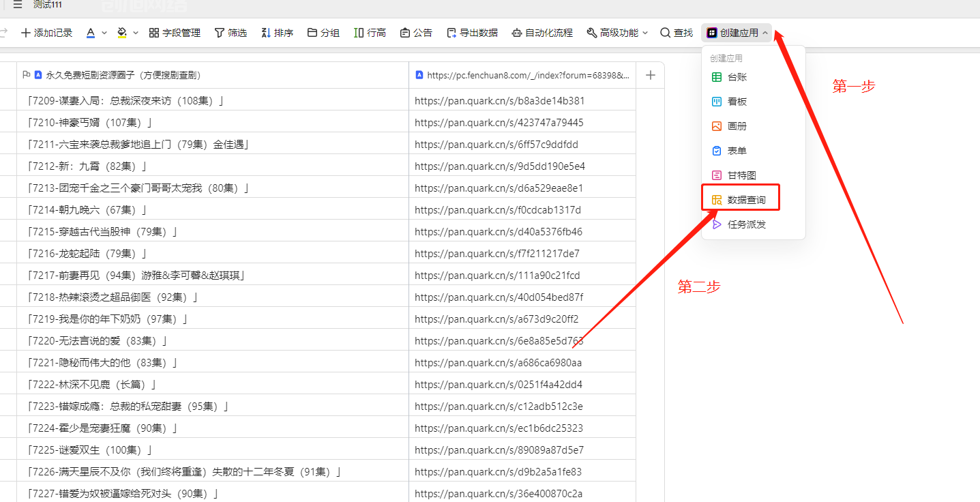Click link pan.quark.cn/s/6ff57c9ddfdd

(496, 145)
